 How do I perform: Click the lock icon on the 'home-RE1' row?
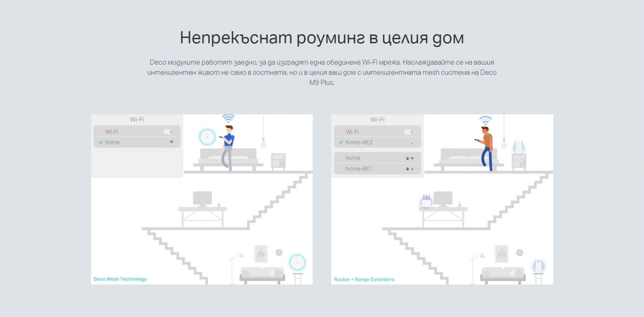point(407,169)
